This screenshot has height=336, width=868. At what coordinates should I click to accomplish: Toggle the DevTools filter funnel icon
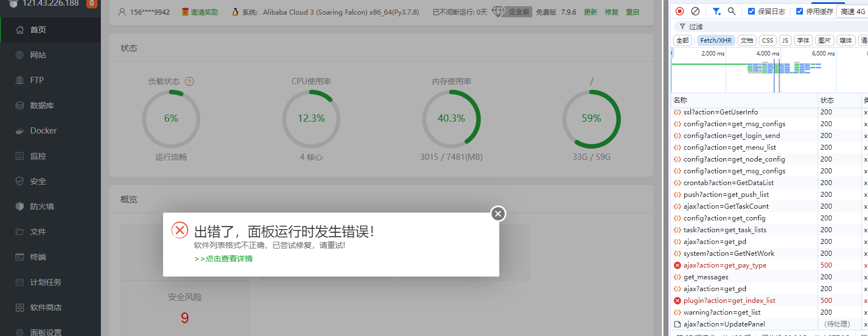[x=716, y=11]
